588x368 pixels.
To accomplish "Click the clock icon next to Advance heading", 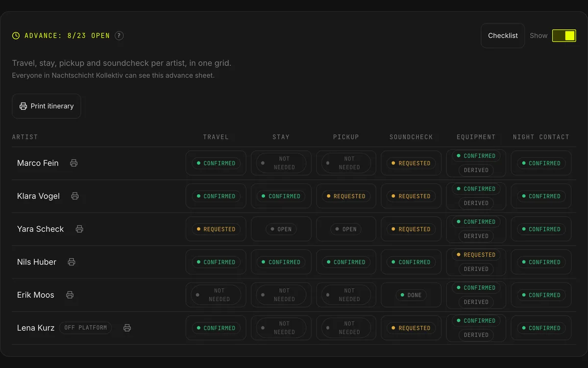I will pos(16,36).
